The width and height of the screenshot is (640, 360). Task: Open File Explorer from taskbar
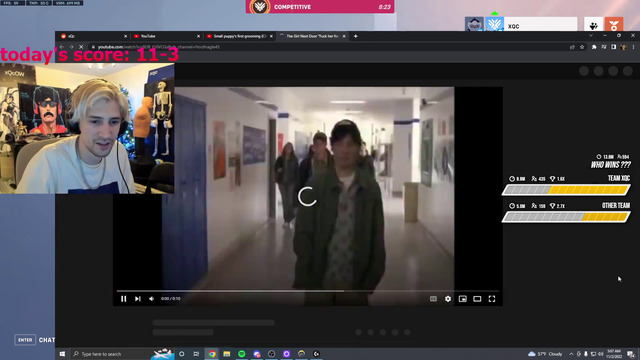click(x=227, y=354)
